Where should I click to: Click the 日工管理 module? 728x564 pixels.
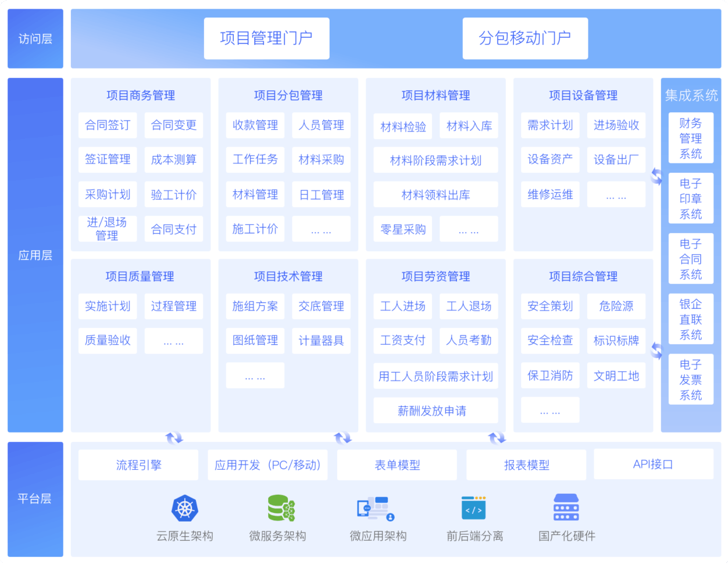[x=322, y=195]
